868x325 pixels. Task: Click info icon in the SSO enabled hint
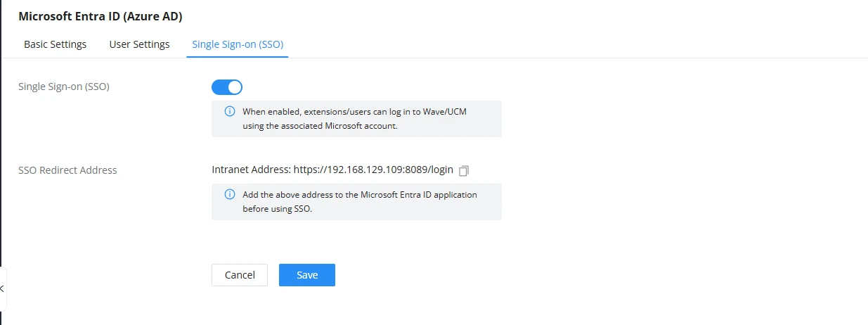(229, 111)
